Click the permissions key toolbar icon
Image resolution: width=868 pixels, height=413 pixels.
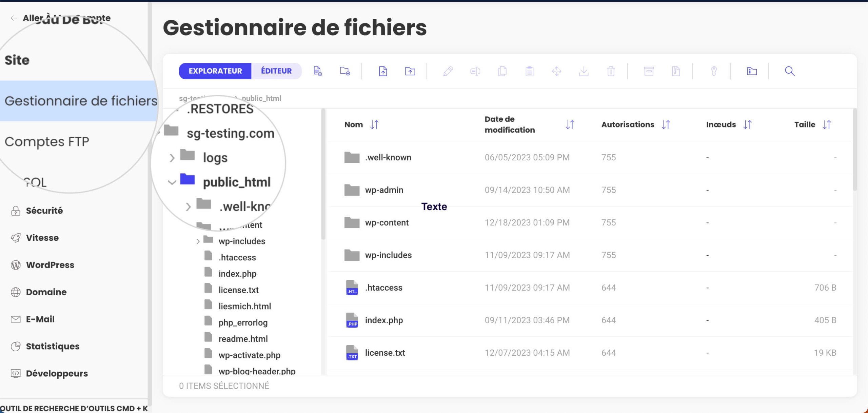point(714,71)
